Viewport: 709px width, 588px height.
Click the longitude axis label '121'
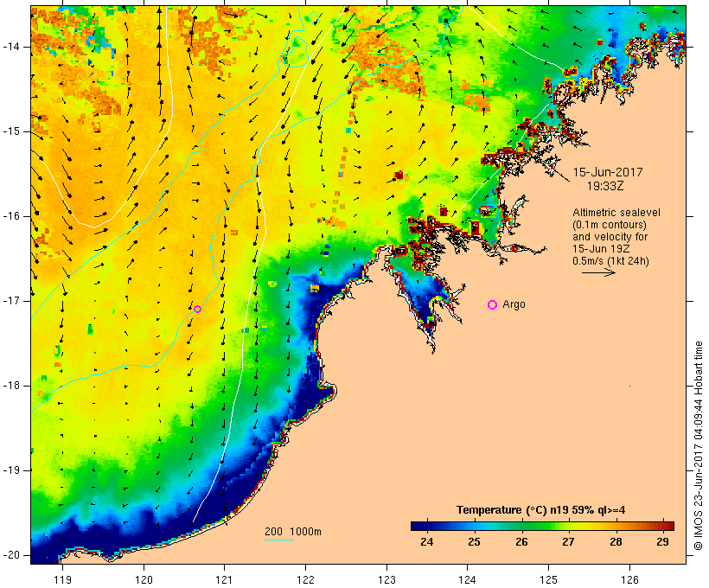(x=224, y=579)
